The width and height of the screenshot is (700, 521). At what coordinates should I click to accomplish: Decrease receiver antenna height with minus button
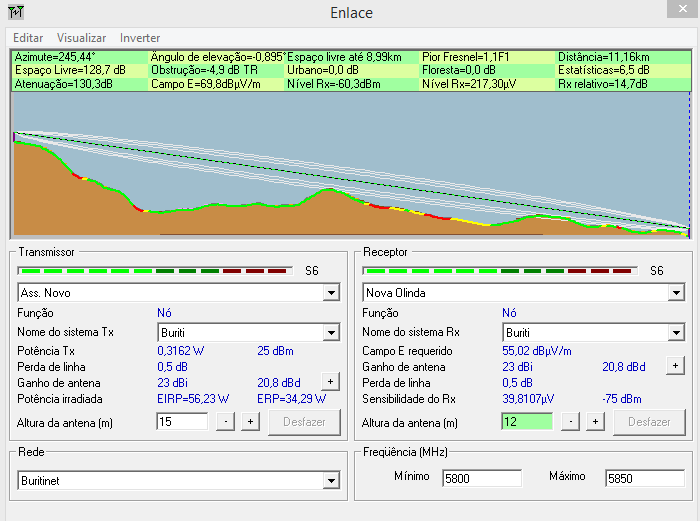point(571,422)
